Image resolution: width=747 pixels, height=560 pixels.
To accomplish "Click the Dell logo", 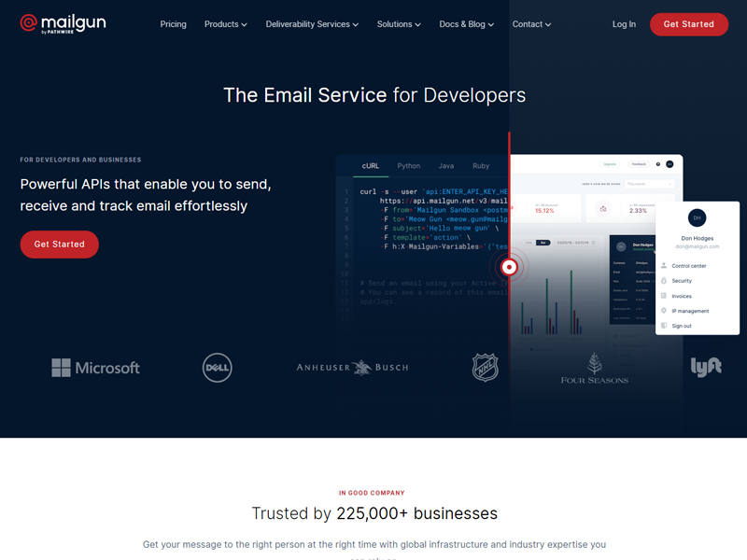I will tap(218, 368).
